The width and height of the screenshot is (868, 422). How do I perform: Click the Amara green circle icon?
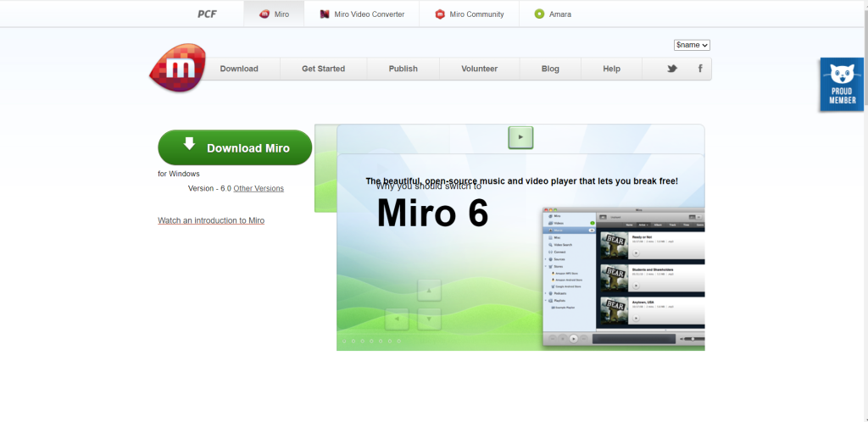[x=539, y=14]
